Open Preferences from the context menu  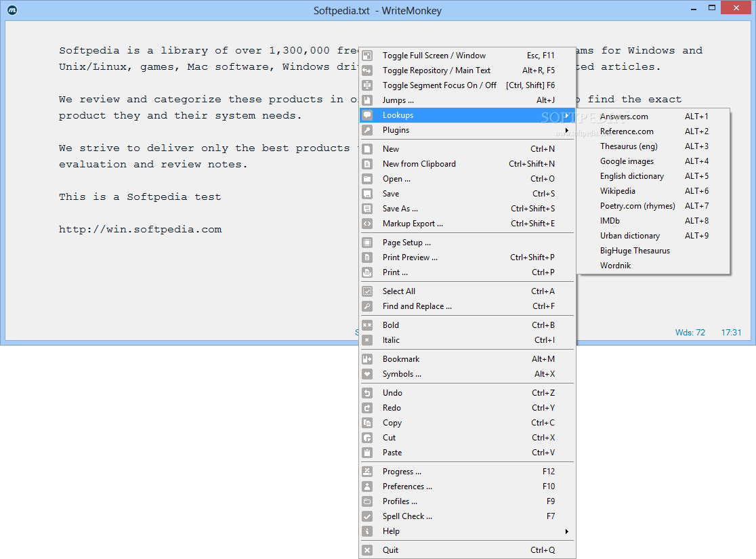[467, 486]
